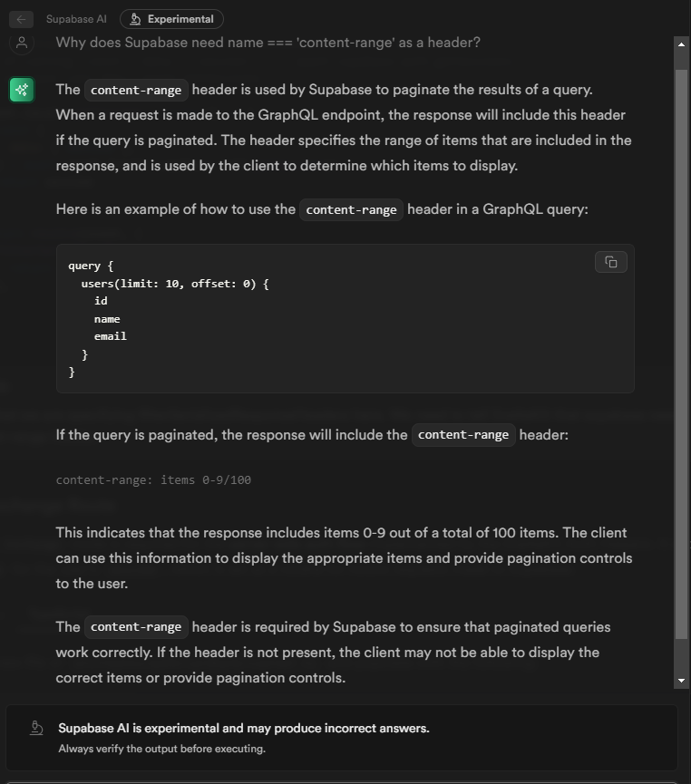Select the question about content-range header
This screenshot has width=691, height=784.
click(268, 42)
